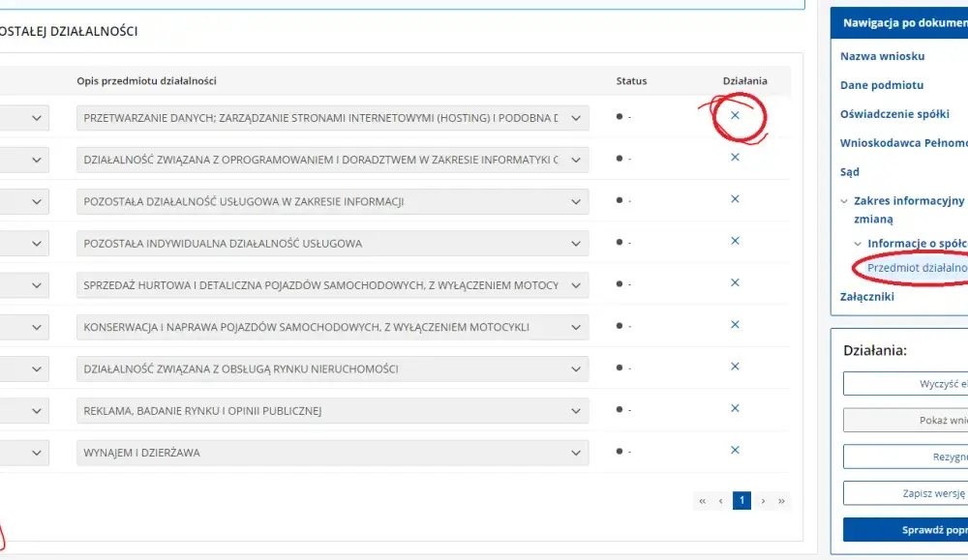Image resolution: width=968 pixels, height=560 pixels.
Task: Click the Wyczyść button
Action: pos(906,384)
